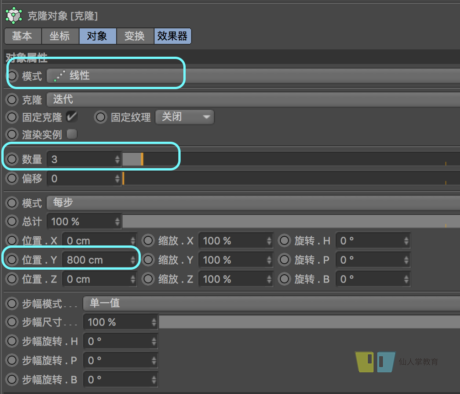Switch to the 基本 tab
The image size is (460, 394).
(x=23, y=36)
